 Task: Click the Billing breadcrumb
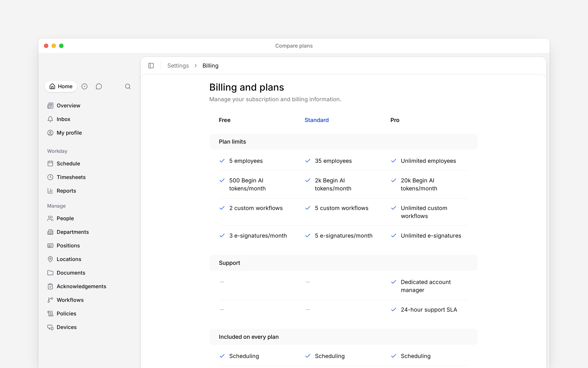(211, 66)
